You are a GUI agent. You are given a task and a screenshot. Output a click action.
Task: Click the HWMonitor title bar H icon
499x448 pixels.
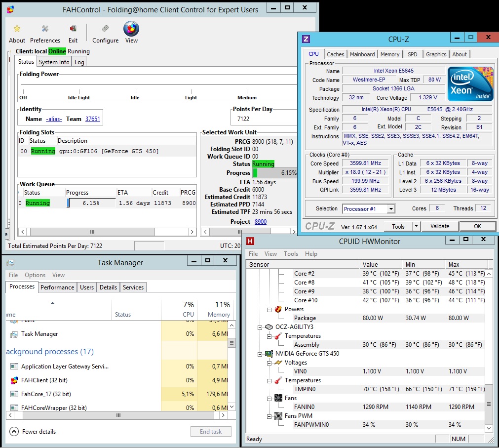(250, 241)
